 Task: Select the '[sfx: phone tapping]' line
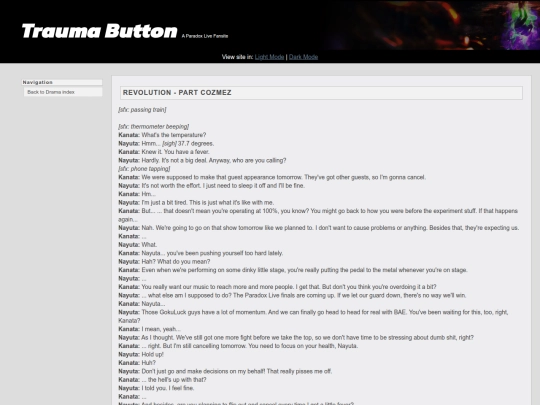(x=144, y=169)
